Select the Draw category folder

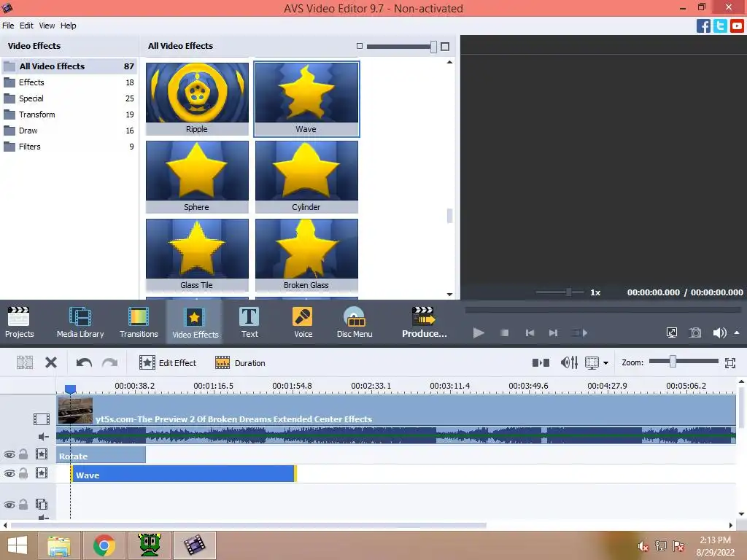pyautogui.click(x=69, y=131)
